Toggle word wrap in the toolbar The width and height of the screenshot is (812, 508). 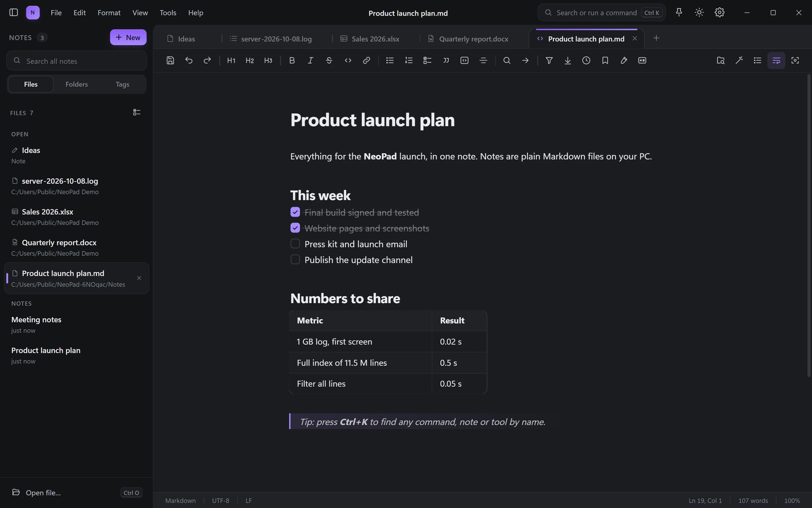coord(776,60)
